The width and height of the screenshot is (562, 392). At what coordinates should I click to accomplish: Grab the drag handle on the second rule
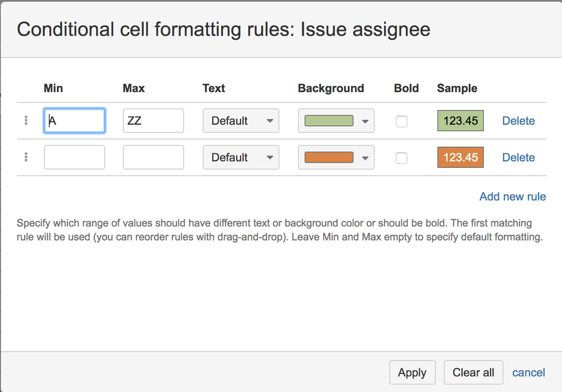[x=26, y=157]
